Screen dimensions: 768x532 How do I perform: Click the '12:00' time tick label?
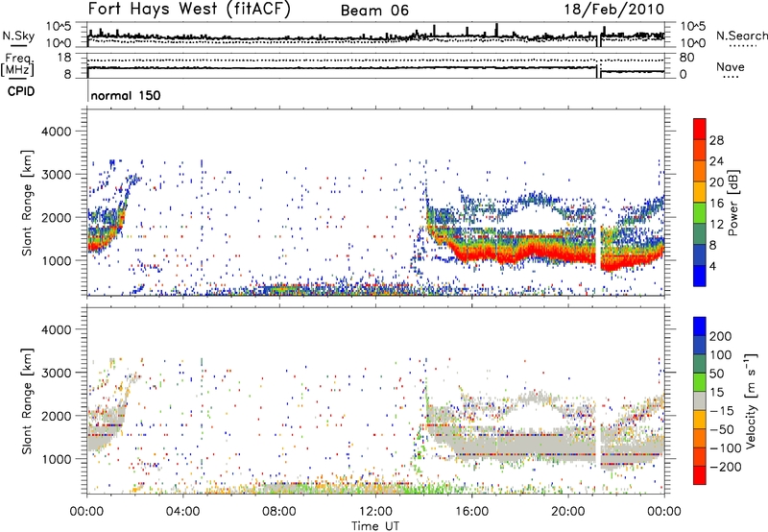pos(375,512)
